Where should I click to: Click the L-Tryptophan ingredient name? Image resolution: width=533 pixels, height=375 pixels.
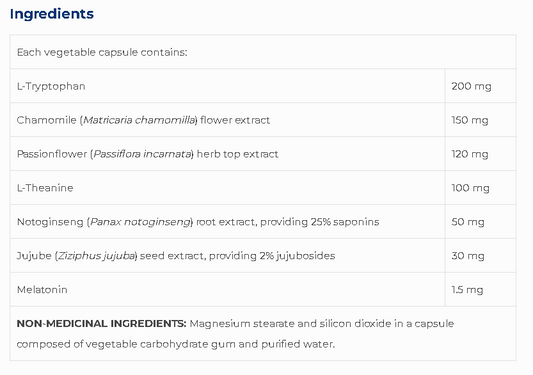[x=51, y=86]
